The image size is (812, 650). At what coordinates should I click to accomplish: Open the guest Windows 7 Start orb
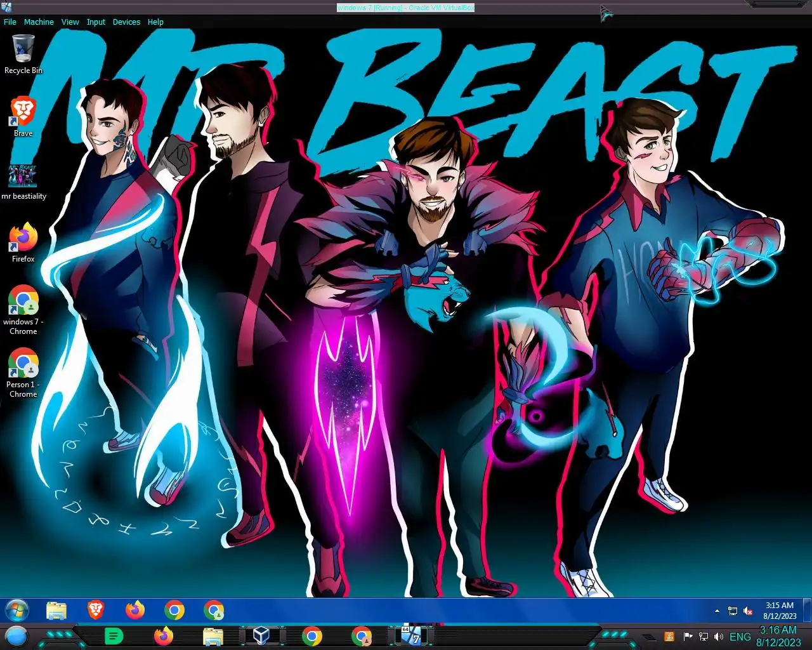[17, 611]
